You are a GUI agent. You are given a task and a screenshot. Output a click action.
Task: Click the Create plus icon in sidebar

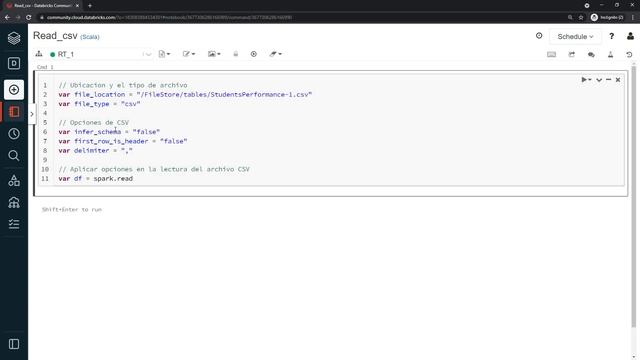(14, 89)
